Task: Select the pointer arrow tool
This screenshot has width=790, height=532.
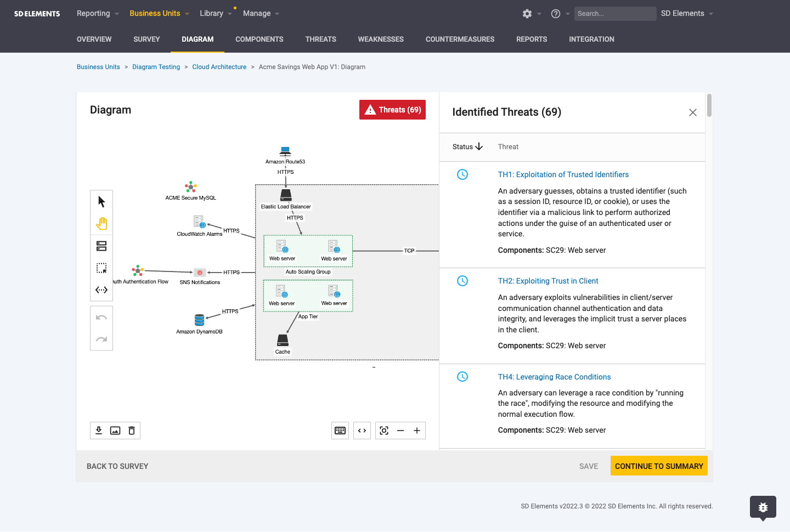Action: [x=101, y=202]
